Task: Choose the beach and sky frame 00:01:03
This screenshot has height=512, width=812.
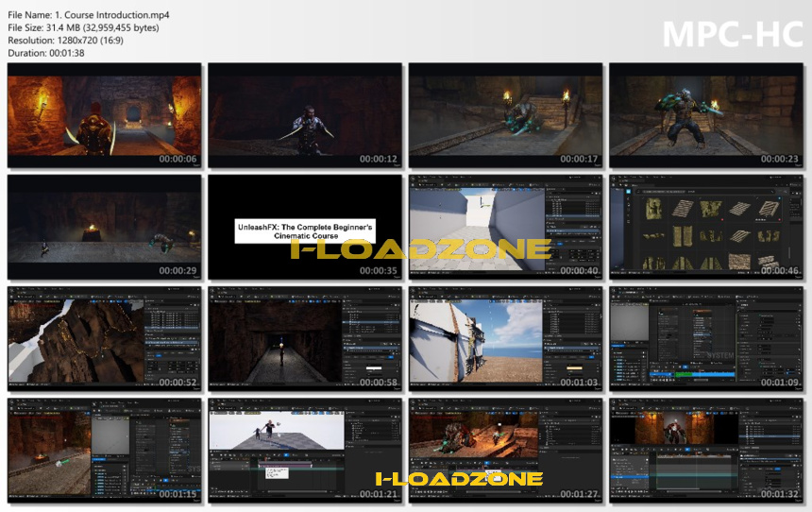Action: click(505, 338)
